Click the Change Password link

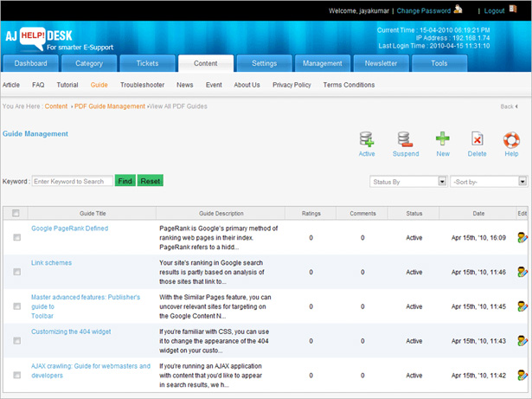click(424, 11)
